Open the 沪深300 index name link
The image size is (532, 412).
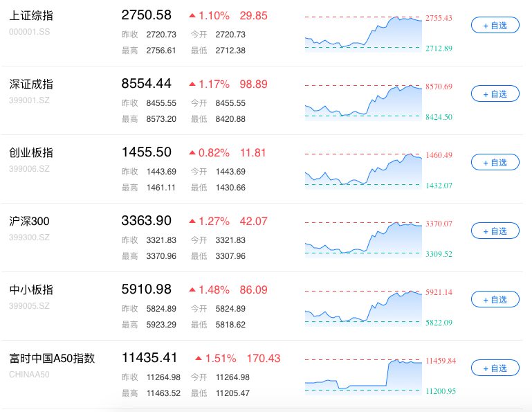29,222
